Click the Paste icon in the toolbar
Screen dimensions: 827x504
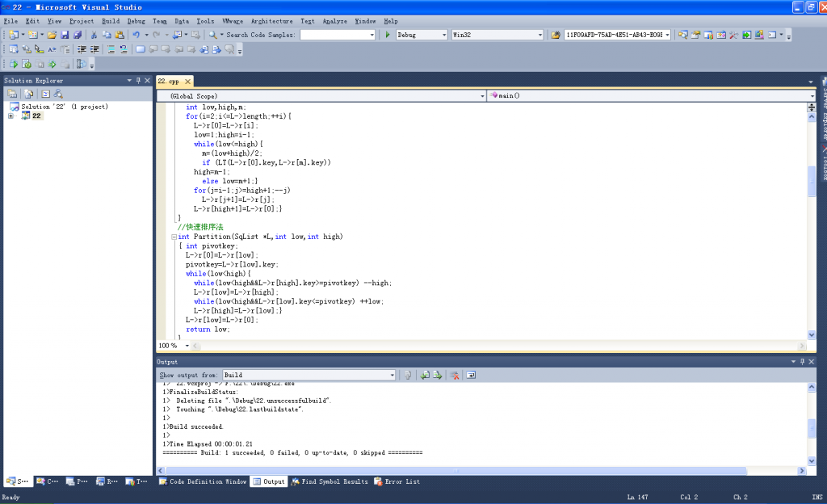pyautogui.click(x=121, y=35)
